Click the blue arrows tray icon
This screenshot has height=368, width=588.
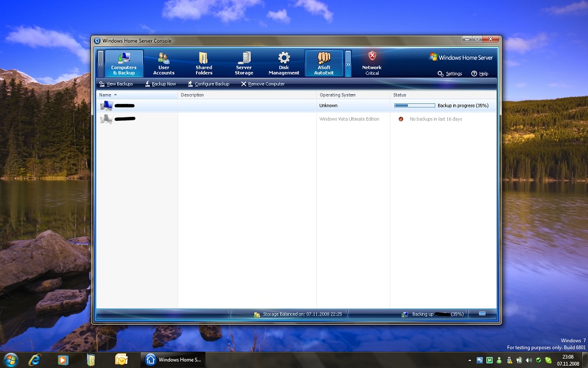click(480, 360)
